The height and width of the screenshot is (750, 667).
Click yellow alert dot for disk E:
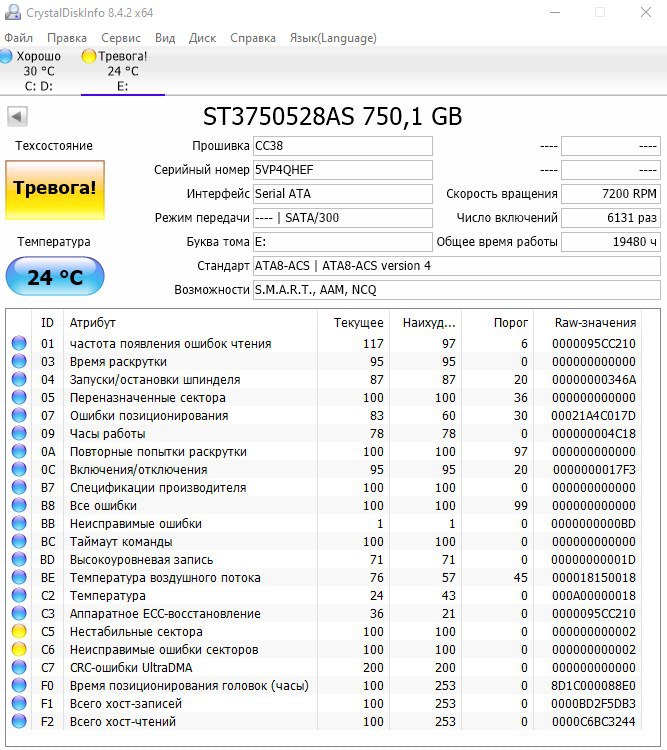89,56
